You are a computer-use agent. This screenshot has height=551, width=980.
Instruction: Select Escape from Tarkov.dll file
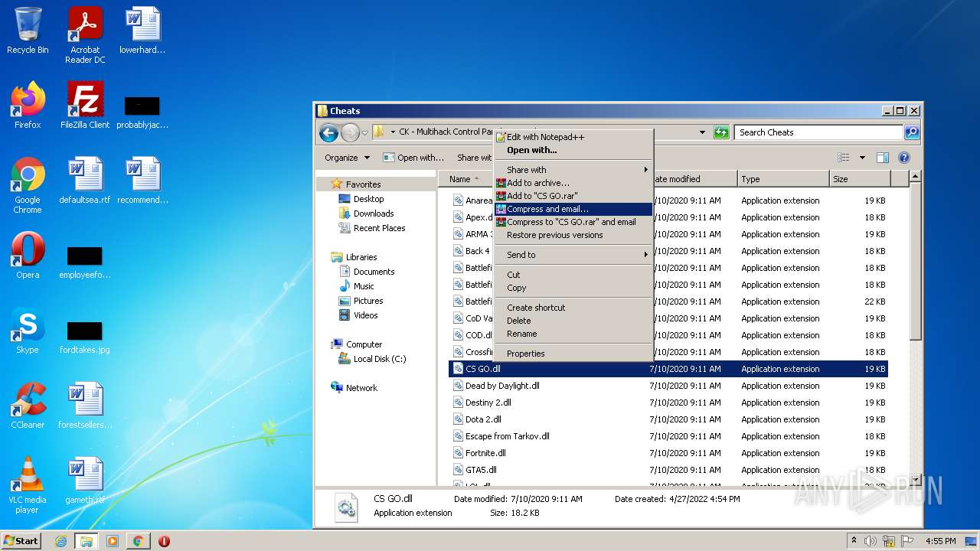coord(668,436)
